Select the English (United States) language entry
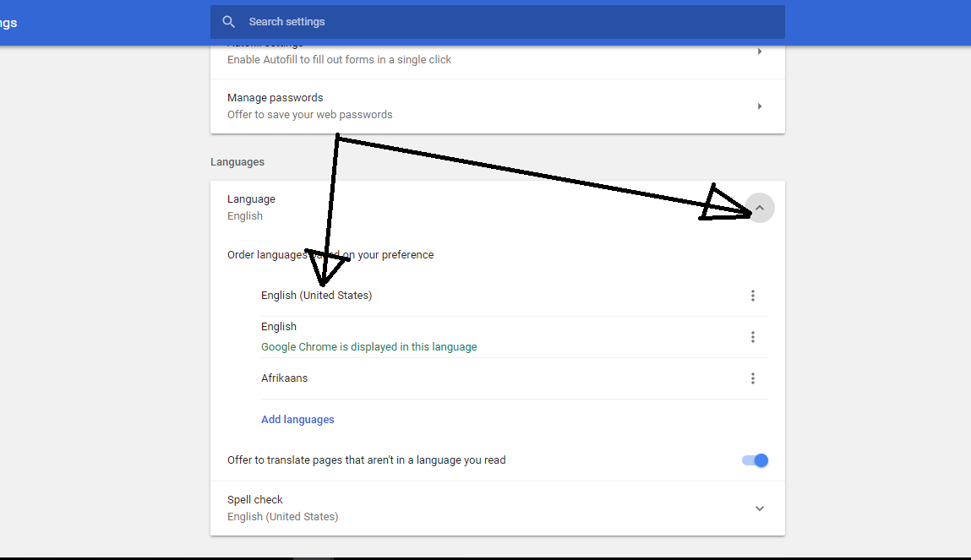 pos(317,295)
